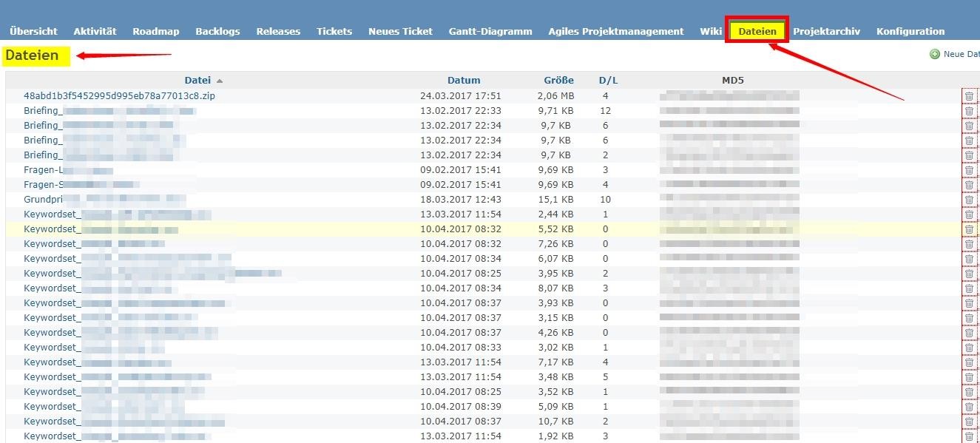Click trash icon in the 15,1 KB file row
Screen dimensions: 980x443
[969, 200]
